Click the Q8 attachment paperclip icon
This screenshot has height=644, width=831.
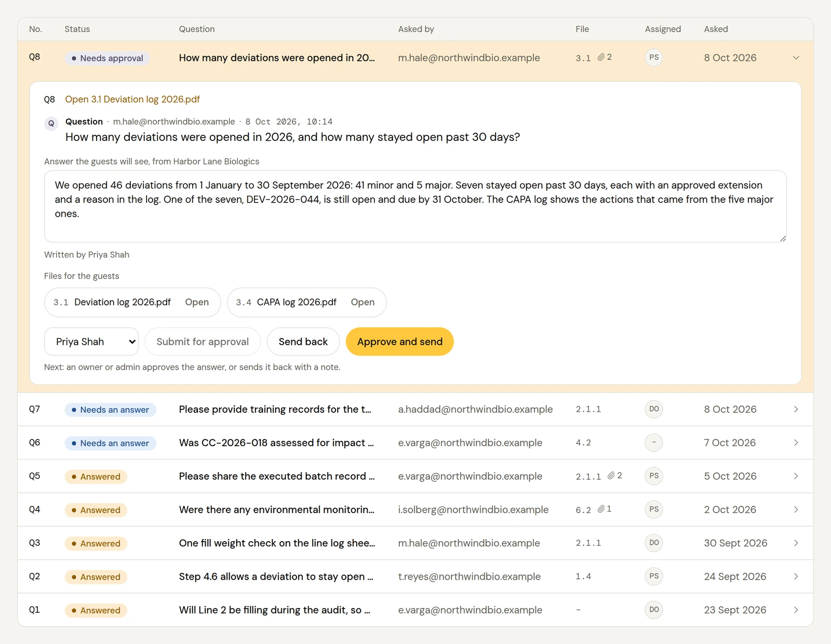[601, 57]
